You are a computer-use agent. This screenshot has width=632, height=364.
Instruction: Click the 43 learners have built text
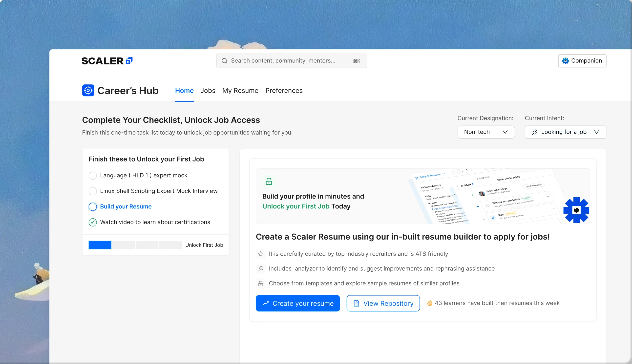[497, 303]
